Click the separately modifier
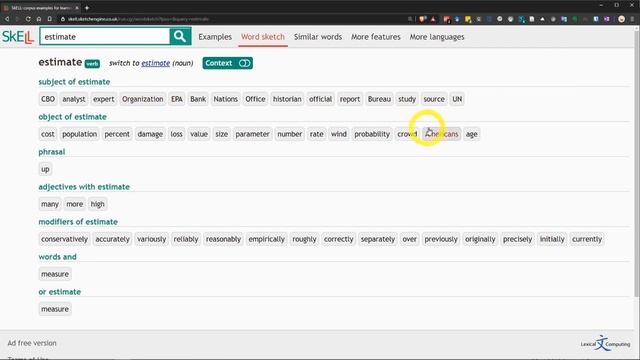 click(378, 239)
